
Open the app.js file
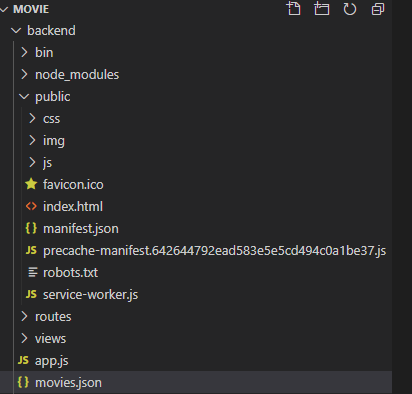pos(52,361)
